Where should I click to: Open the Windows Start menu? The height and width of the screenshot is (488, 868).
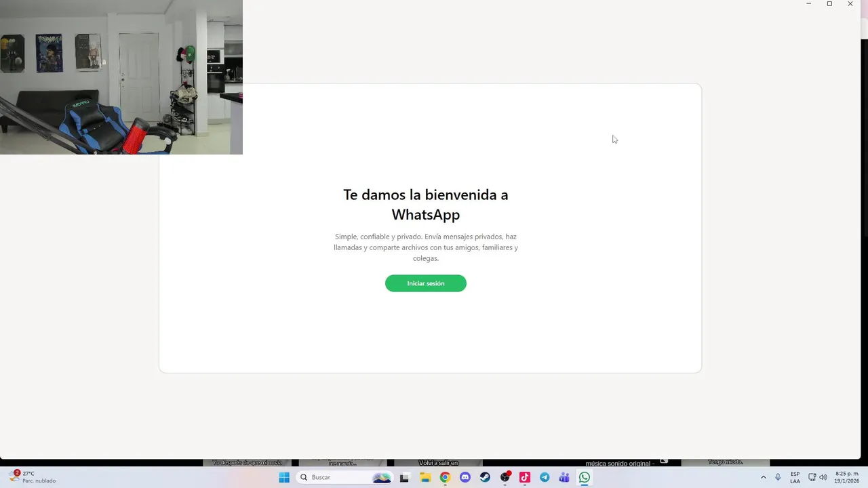(x=284, y=477)
